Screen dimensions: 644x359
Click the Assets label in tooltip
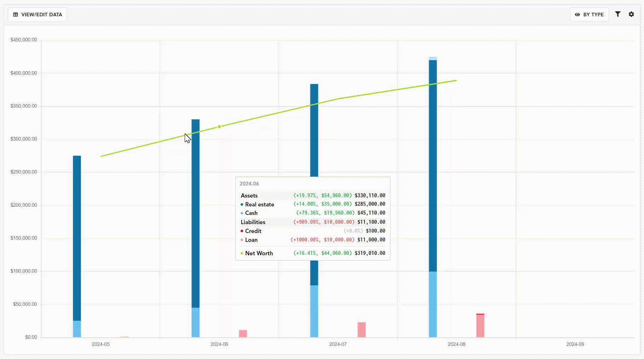249,195
